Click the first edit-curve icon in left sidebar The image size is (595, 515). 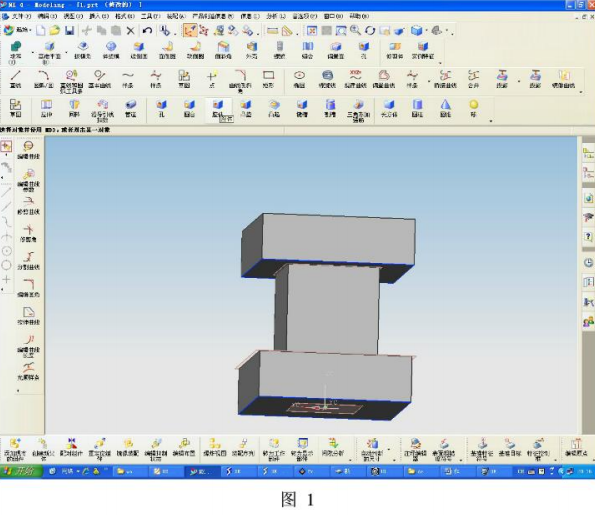tap(28, 150)
